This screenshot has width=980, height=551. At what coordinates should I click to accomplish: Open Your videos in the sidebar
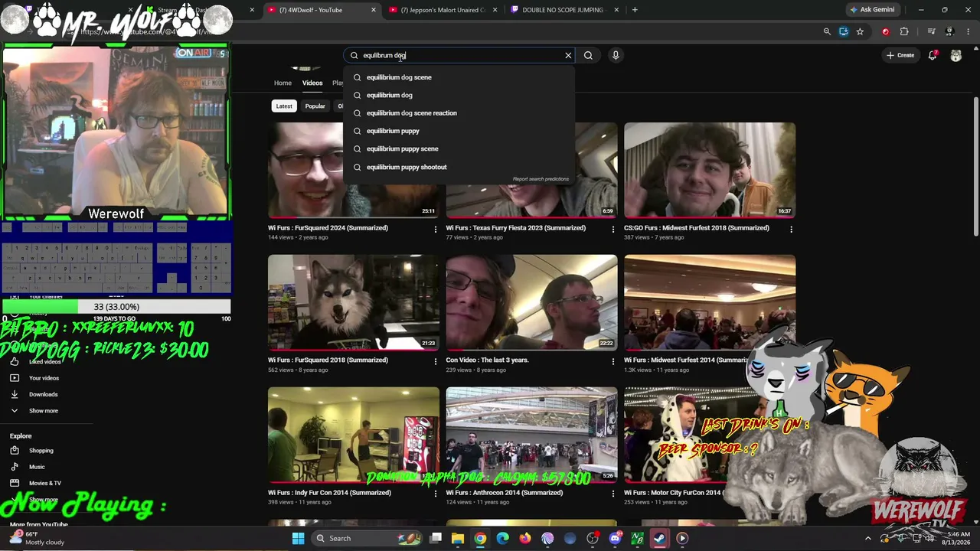pos(44,378)
